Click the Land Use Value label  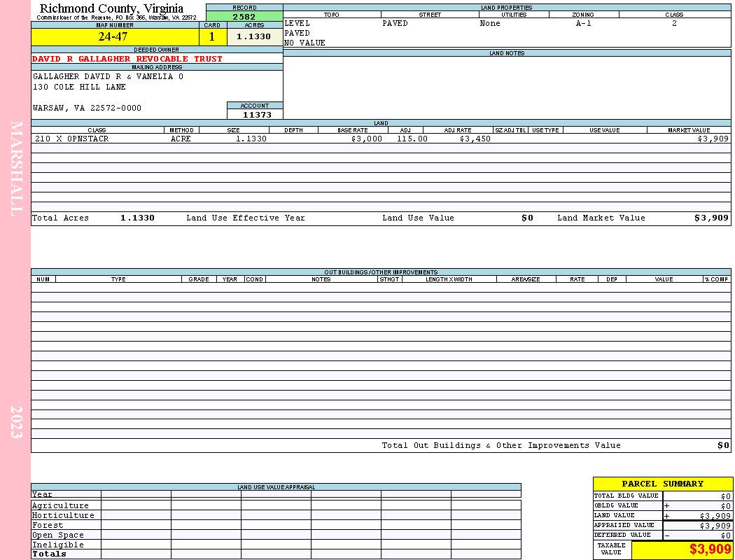[x=418, y=218]
